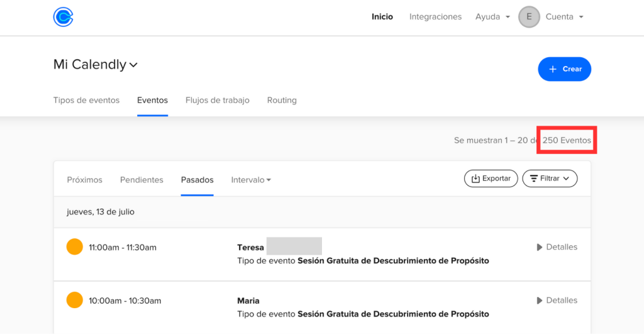644x334 pixels.
Task: Open the Mi Calendly dropdown
Action: pos(96,65)
